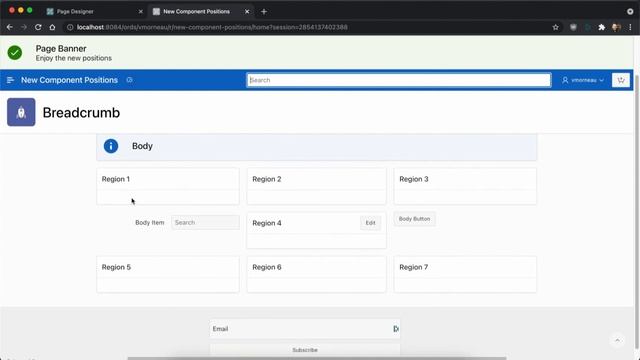Bookmark this page with the star icon
This screenshot has width=640, height=360.
tap(556, 27)
